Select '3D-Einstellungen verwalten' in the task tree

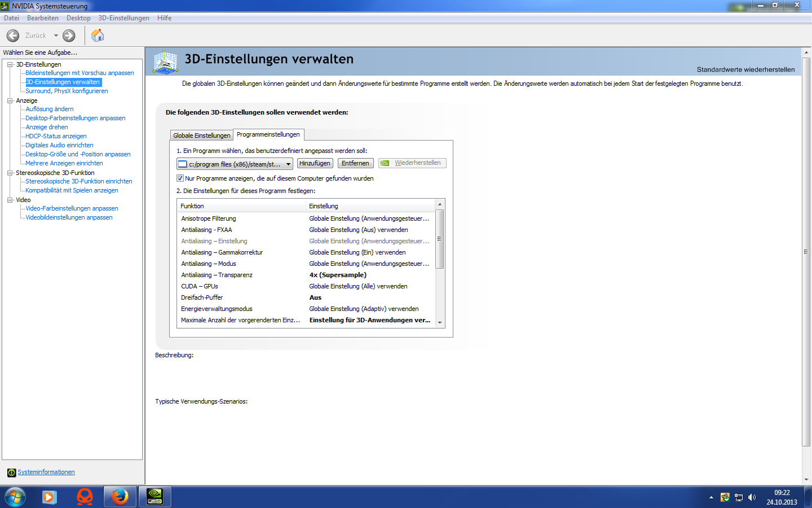[63, 82]
